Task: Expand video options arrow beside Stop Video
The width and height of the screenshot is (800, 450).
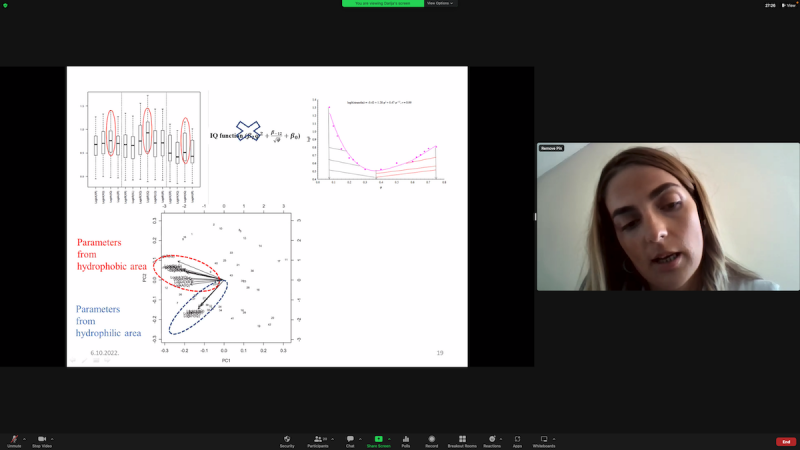Action: coord(55,438)
